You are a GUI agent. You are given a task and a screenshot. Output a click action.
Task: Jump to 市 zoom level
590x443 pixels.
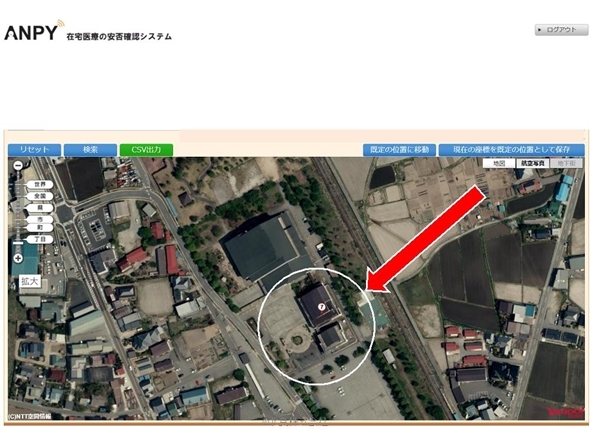[x=40, y=219]
